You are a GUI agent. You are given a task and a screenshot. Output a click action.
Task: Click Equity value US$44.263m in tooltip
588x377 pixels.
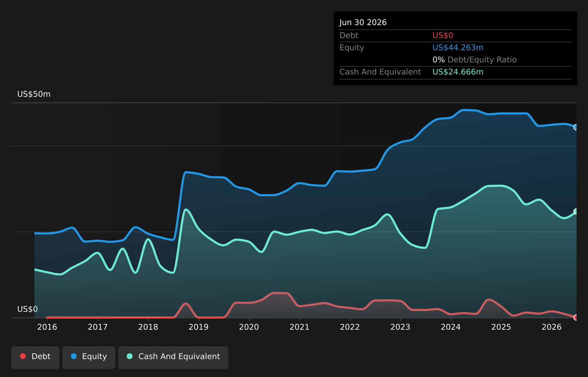click(x=458, y=48)
